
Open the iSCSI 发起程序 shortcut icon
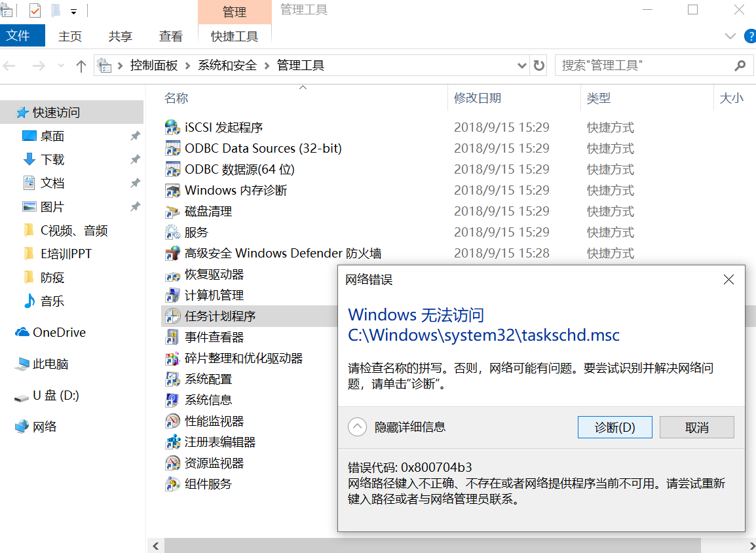point(172,127)
